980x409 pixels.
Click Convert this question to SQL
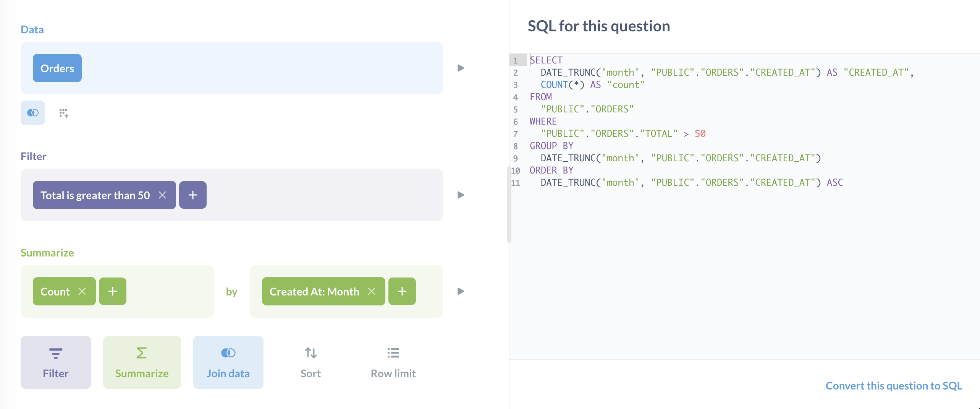pyautogui.click(x=894, y=386)
